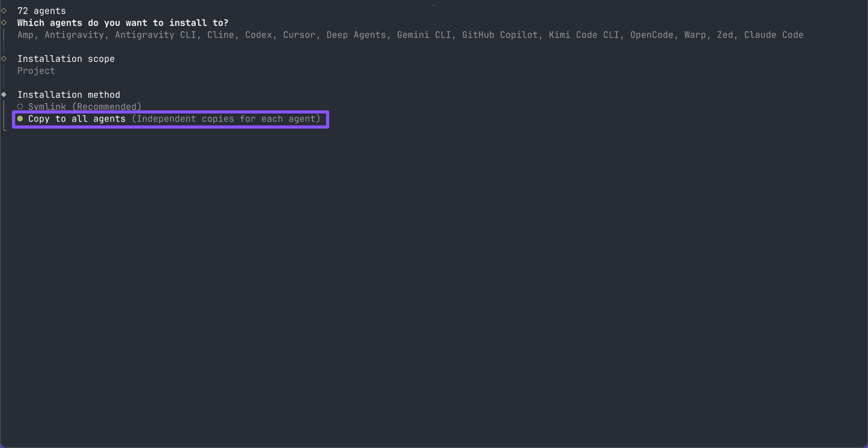
Task: Click the Cursor agent name
Action: 299,35
